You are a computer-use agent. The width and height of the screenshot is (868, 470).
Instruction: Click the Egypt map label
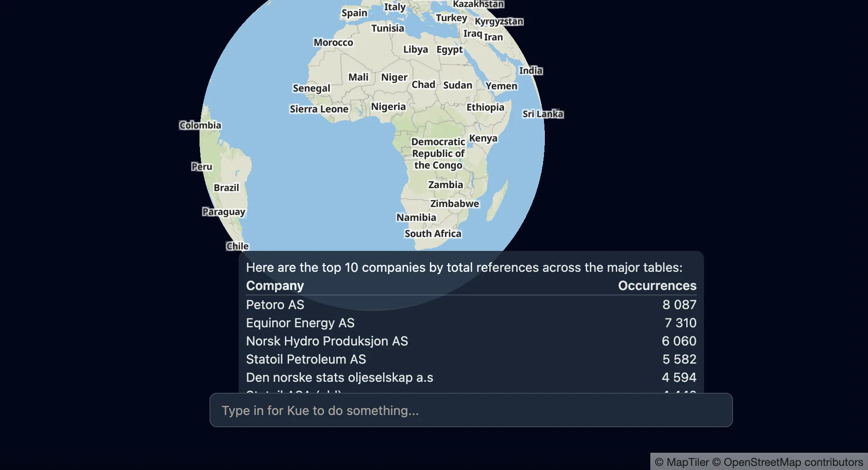point(449,50)
